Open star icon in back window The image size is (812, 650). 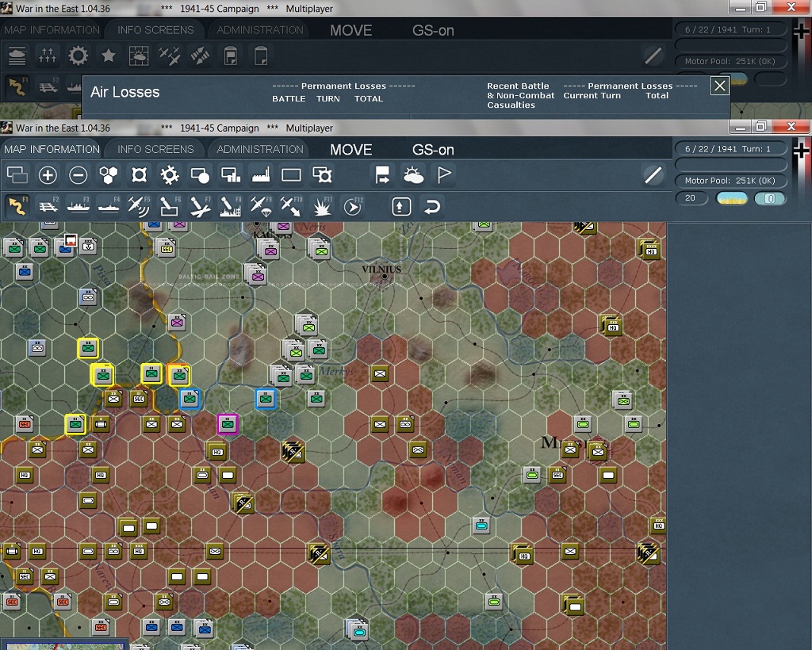pos(108,56)
